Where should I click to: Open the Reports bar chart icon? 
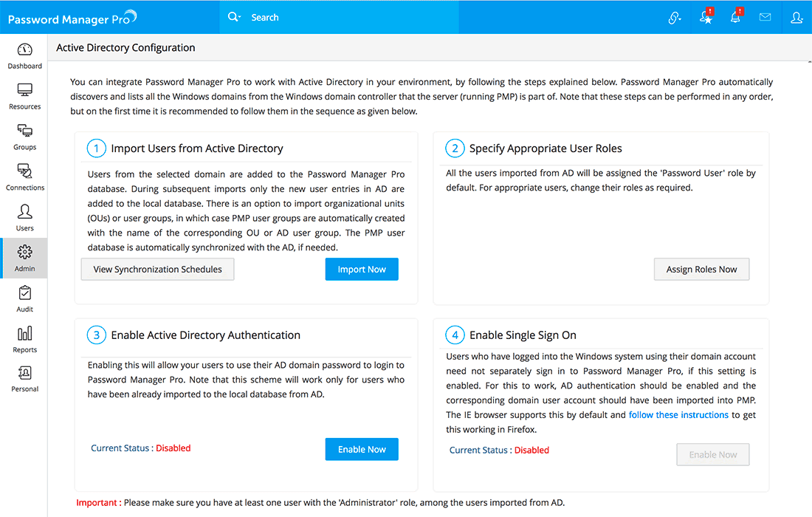24,334
